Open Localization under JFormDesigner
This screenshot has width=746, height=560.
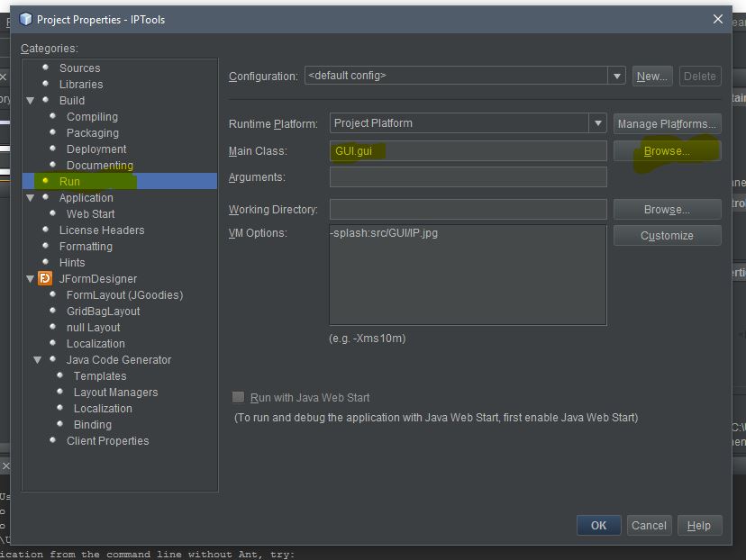point(96,343)
